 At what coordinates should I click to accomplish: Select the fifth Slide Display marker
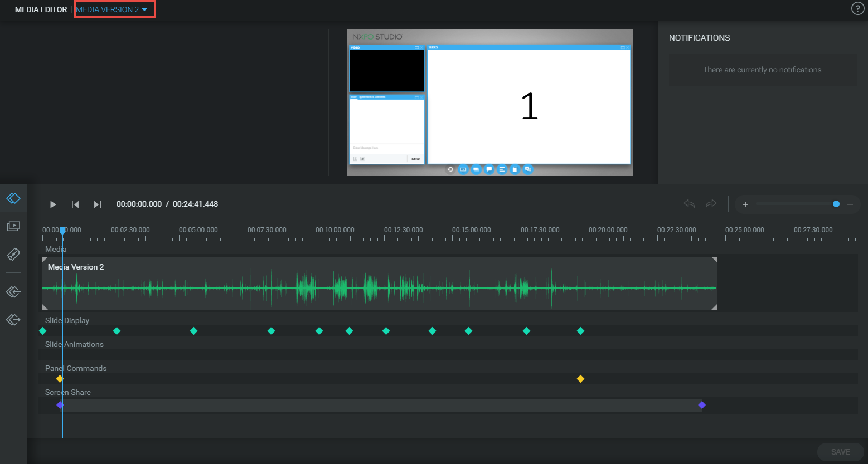(x=319, y=331)
